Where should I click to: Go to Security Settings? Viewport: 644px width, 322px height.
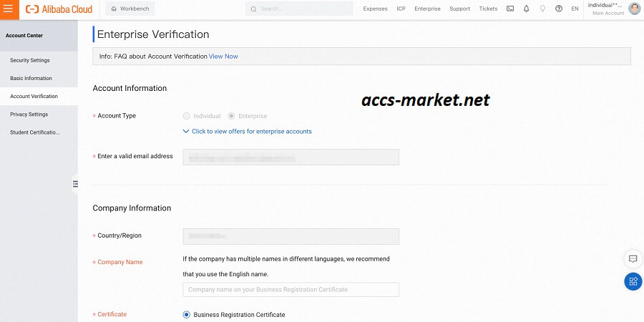pyautogui.click(x=30, y=60)
